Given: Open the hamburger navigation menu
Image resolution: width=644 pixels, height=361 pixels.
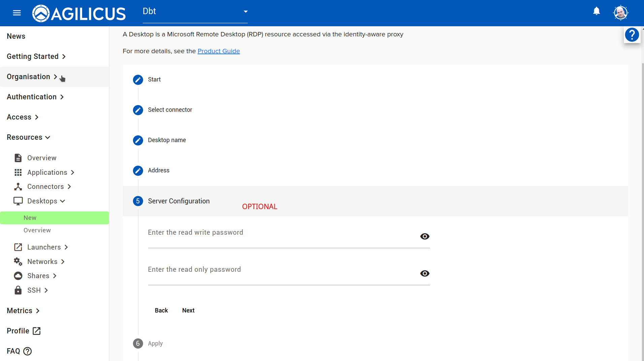Looking at the screenshot, I should tap(17, 13).
